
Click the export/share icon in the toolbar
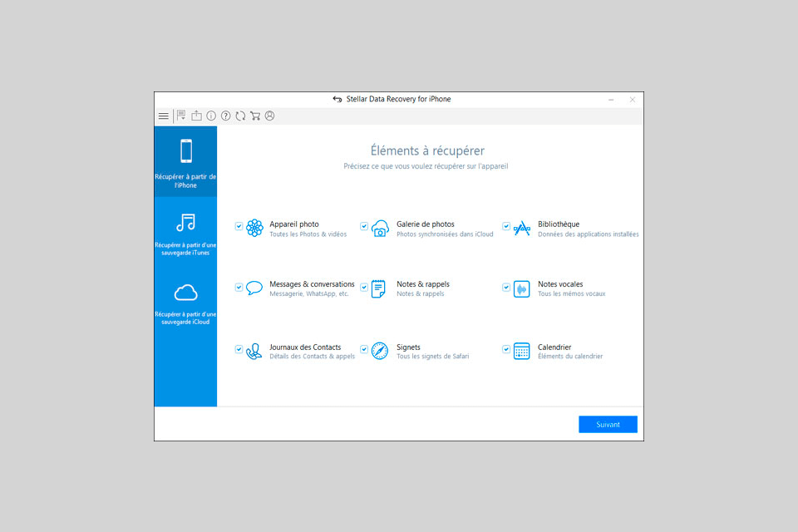197,116
